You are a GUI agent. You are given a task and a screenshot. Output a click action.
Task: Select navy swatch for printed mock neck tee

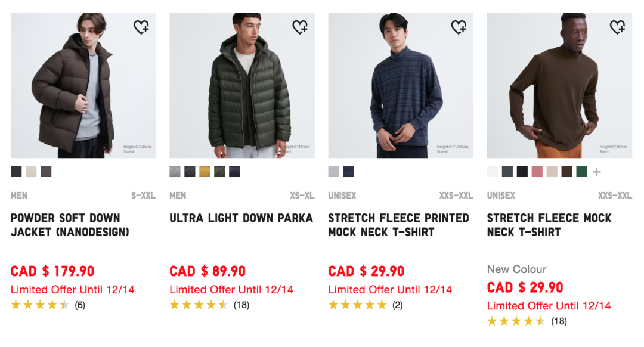[347, 172]
